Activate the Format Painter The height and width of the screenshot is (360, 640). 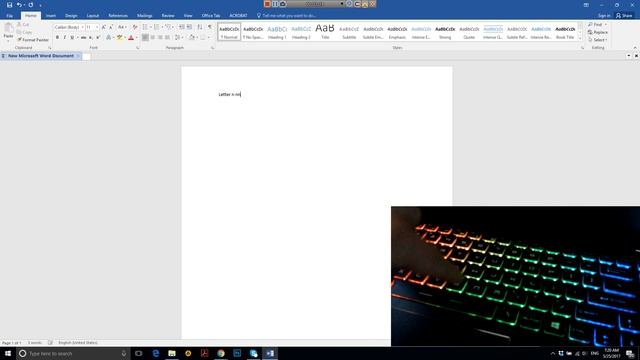click(x=33, y=40)
